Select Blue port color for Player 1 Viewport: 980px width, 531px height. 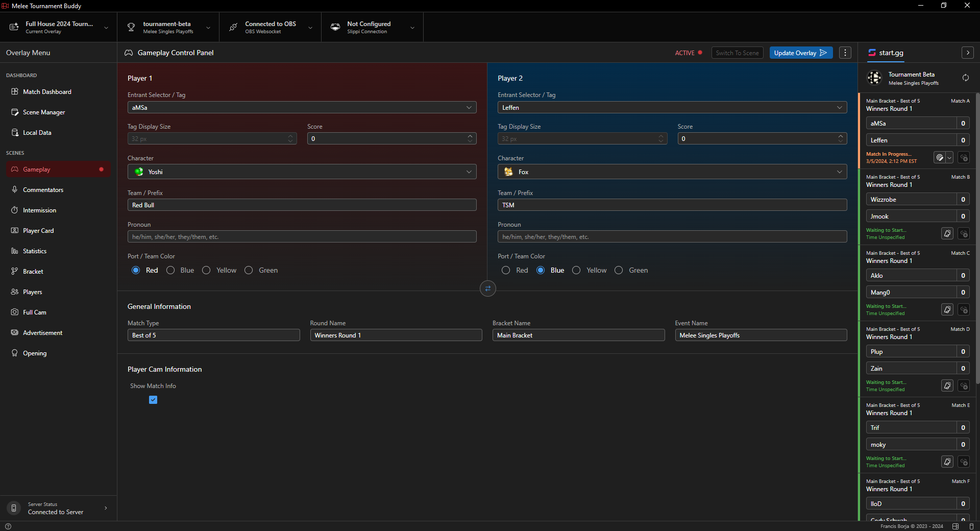tap(170, 271)
